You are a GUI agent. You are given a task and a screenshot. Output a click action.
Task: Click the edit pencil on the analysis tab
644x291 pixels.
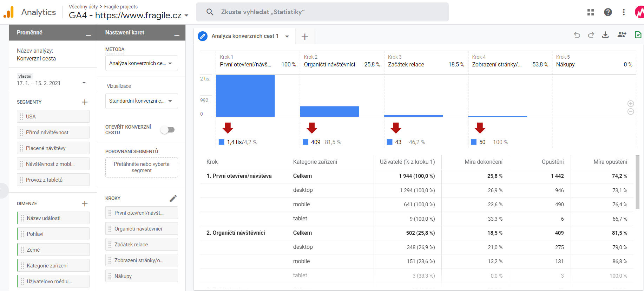(203, 36)
